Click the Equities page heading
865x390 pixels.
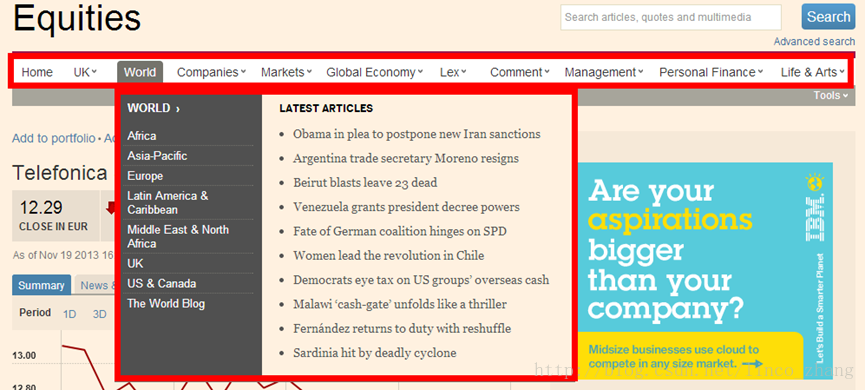(77, 18)
